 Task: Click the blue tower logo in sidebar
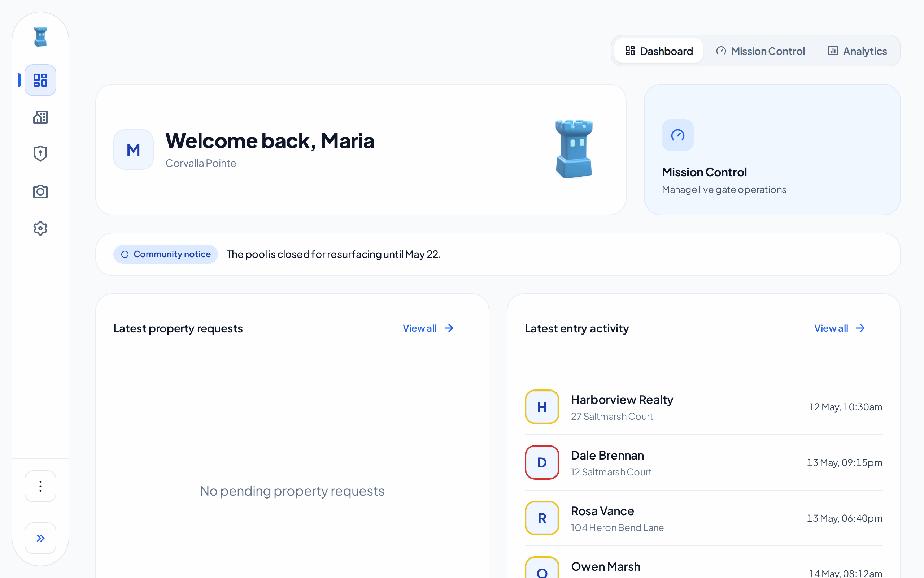pyautogui.click(x=40, y=37)
